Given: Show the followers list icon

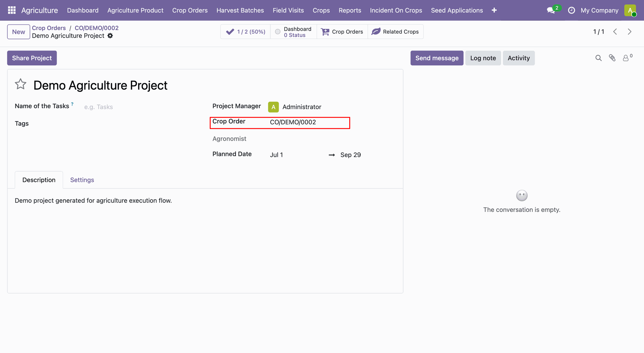Looking at the screenshot, I should coord(627,58).
